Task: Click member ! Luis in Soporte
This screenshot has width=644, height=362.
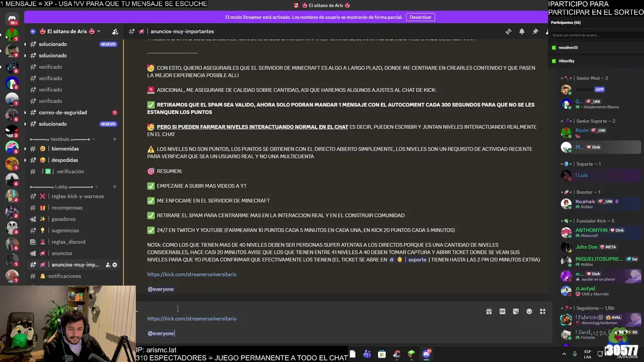Action: [x=601, y=175]
